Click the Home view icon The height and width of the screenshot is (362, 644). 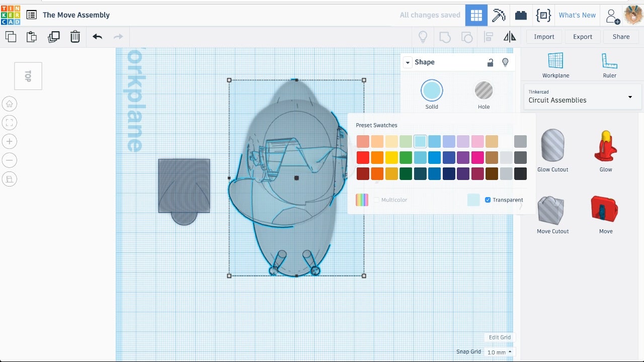tap(10, 104)
